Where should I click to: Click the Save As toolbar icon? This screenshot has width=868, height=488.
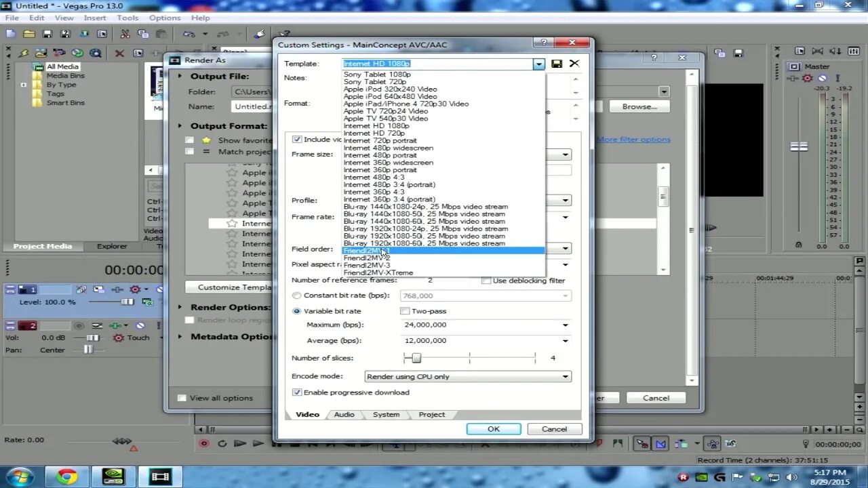coord(65,34)
